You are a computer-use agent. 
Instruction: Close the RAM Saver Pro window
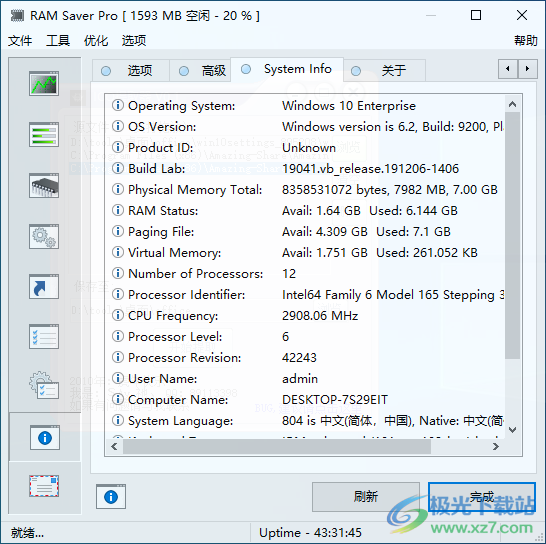click(x=522, y=15)
